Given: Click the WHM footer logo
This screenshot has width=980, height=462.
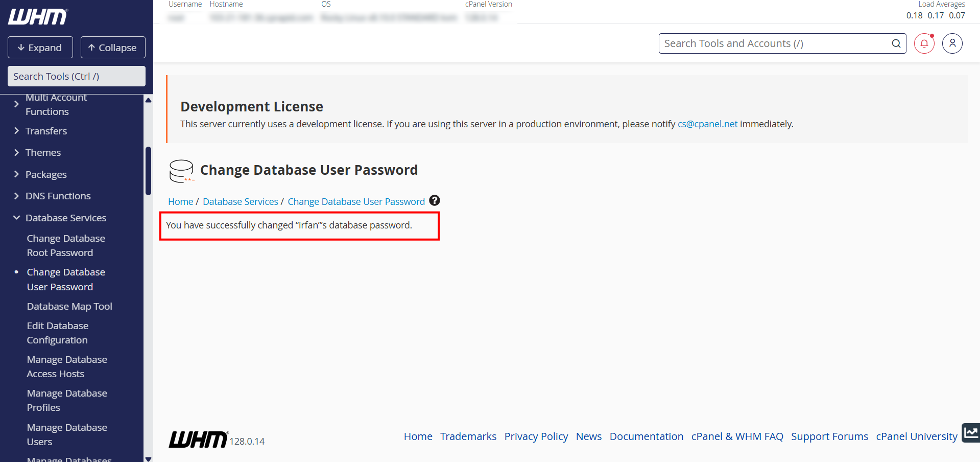Looking at the screenshot, I should coord(198,440).
